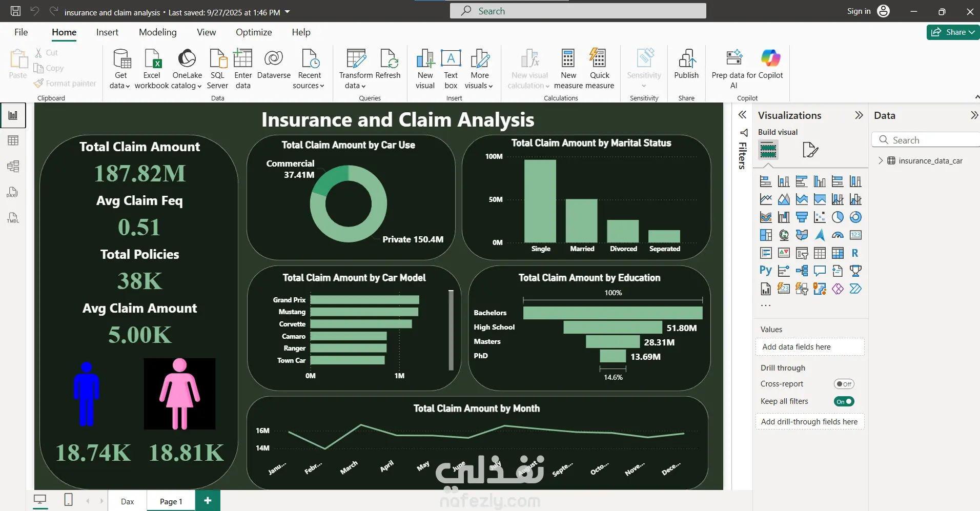Click the Car Model chart scrollbar
Viewport: 980px width, 511px height.
[x=451, y=330]
